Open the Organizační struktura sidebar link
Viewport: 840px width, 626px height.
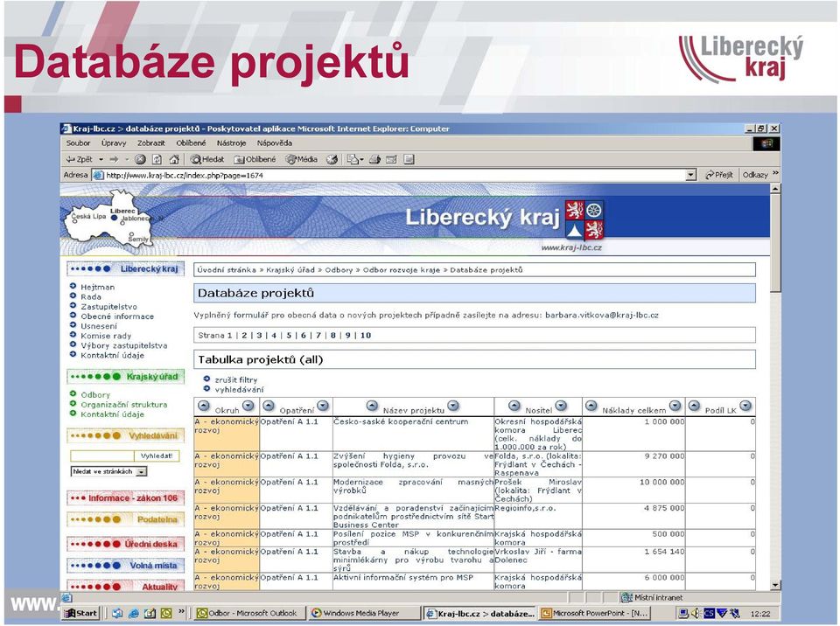(123, 405)
